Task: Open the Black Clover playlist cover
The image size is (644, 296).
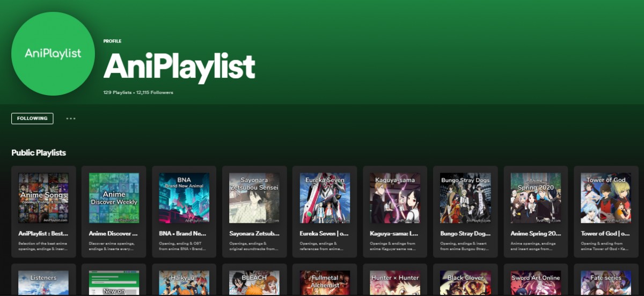Action: [465, 283]
